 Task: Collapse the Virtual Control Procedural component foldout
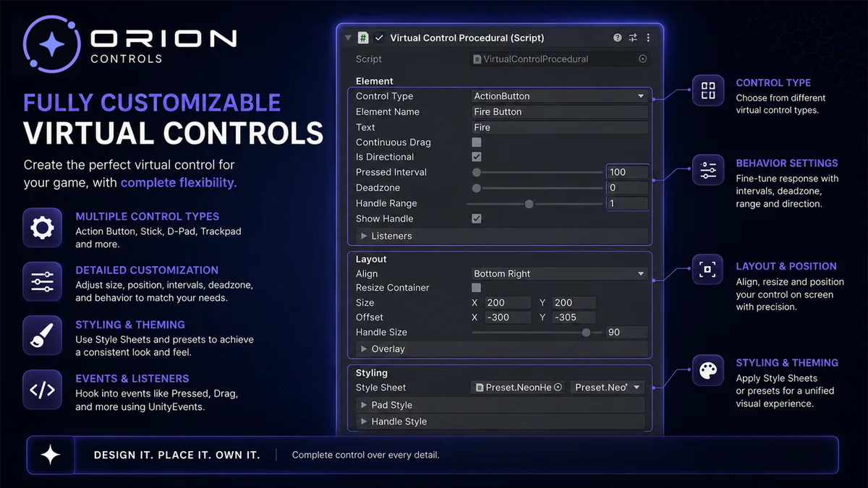click(348, 38)
